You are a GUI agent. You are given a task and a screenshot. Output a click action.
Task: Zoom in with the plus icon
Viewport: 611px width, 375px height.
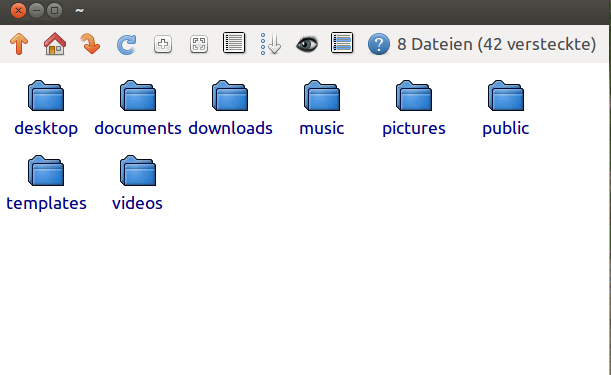pyautogui.click(x=163, y=44)
